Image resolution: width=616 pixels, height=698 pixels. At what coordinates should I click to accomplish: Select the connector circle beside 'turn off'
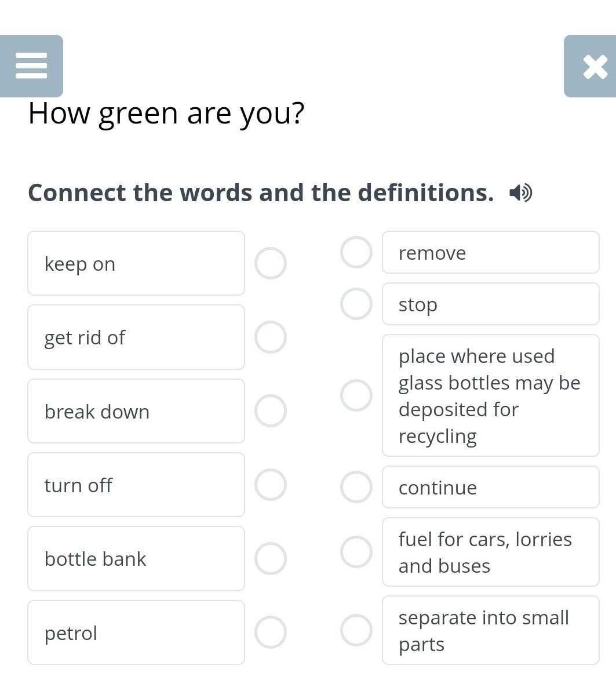[271, 485]
